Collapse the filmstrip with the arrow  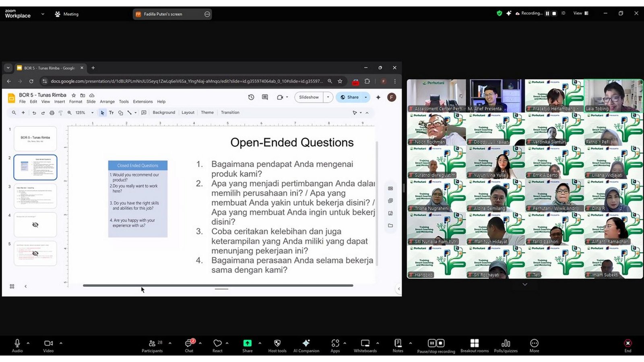tap(26, 286)
